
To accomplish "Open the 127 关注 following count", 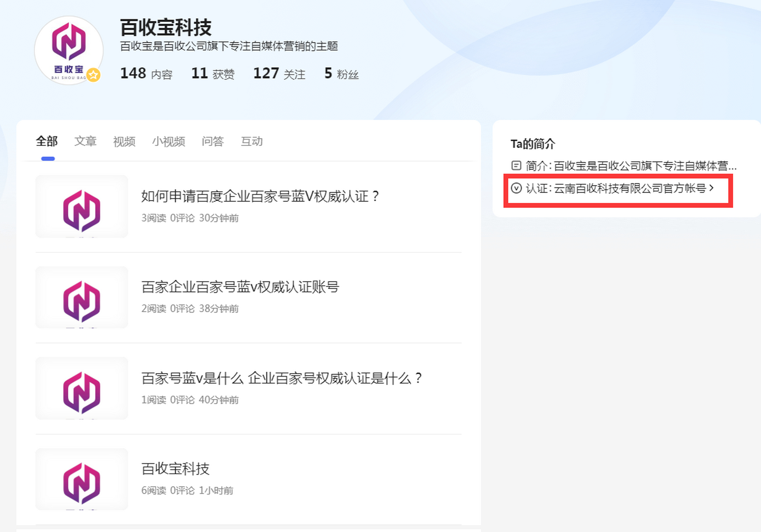I will coord(279,74).
